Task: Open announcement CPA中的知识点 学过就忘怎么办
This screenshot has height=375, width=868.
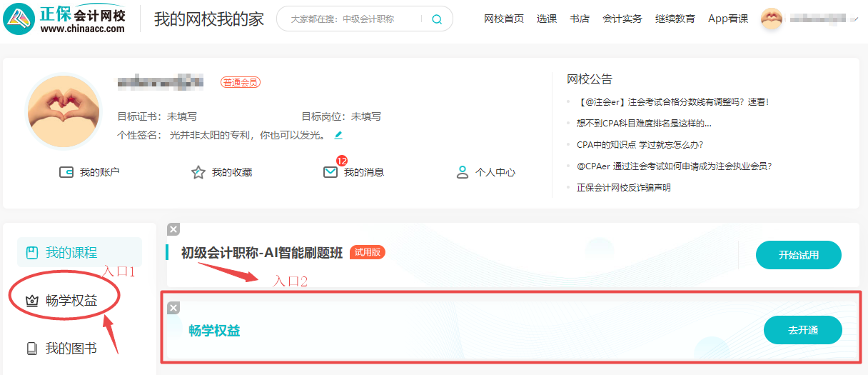Action: pyautogui.click(x=640, y=145)
